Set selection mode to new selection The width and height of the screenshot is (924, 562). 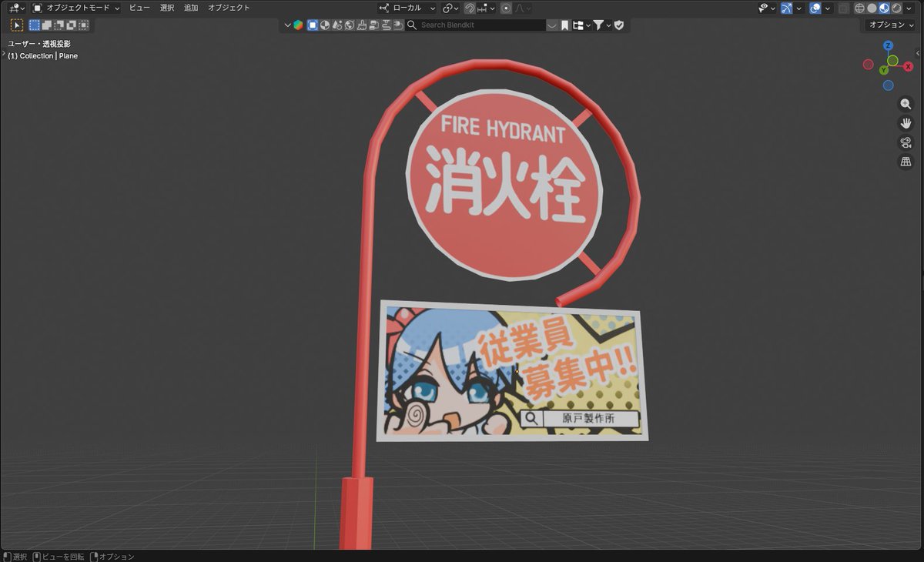(x=35, y=25)
